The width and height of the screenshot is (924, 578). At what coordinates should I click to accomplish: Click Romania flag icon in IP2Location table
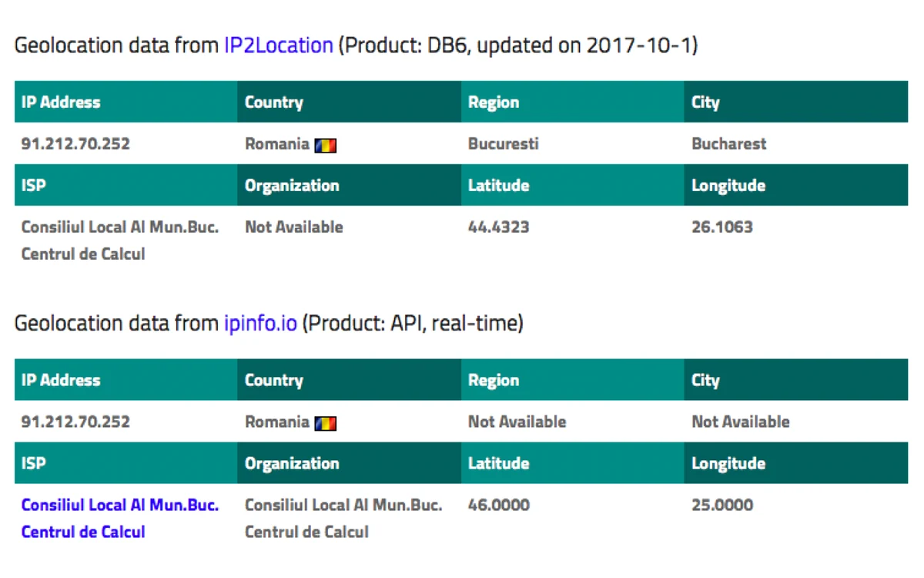pos(326,145)
